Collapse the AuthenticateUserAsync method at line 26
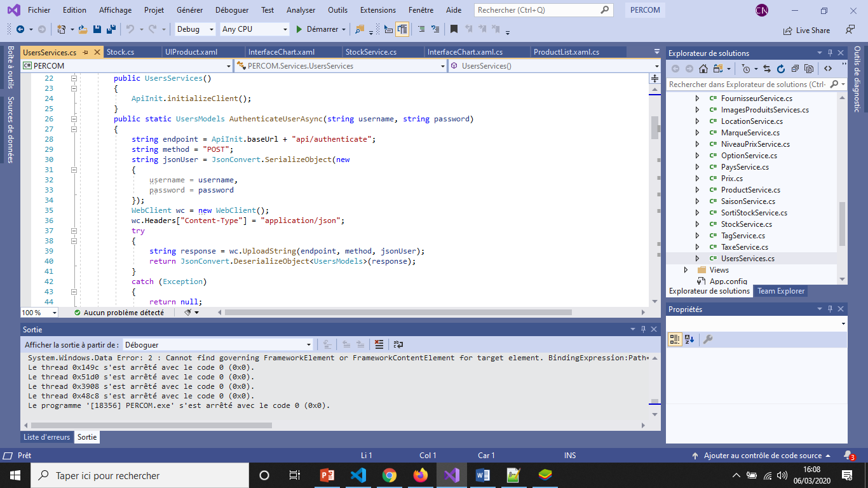Image resolution: width=868 pixels, height=488 pixels. 74,119
